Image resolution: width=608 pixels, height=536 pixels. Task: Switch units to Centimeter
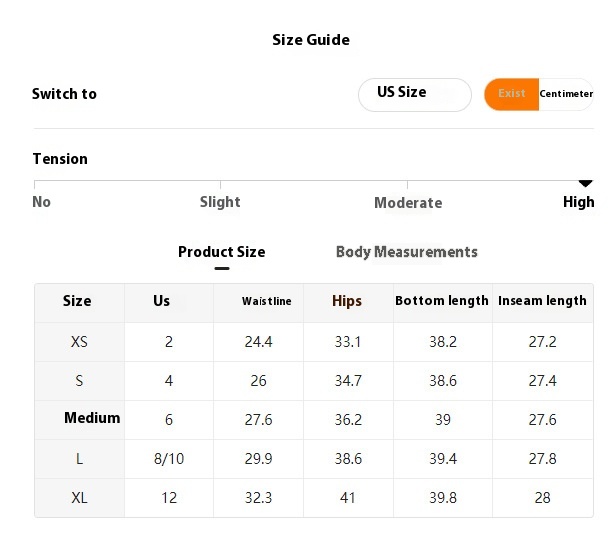566,94
